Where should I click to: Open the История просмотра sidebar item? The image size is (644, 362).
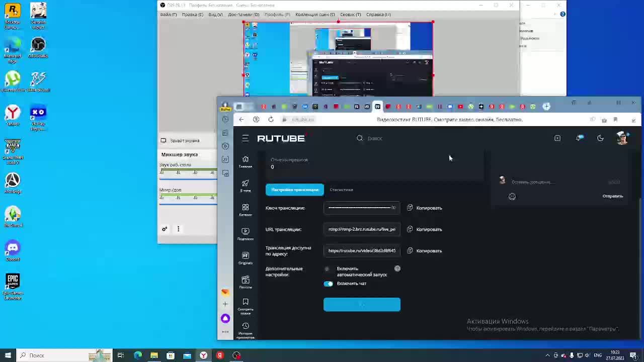pos(245,331)
